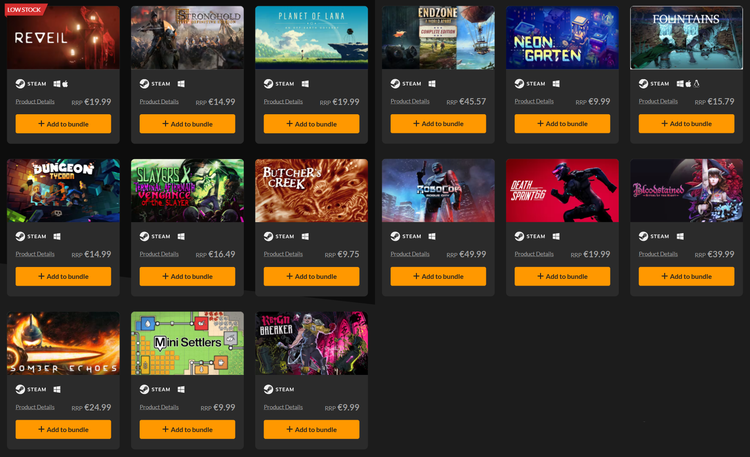The height and width of the screenshot is (457, 750).
Task: Click the Windows icon on the Stronghold card
Action: [181, 84]
